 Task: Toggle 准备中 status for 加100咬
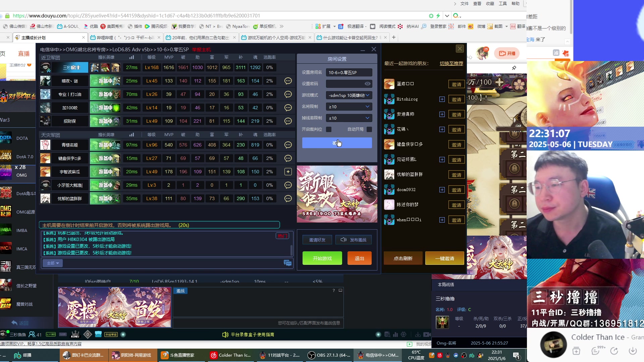pos(105,108)
